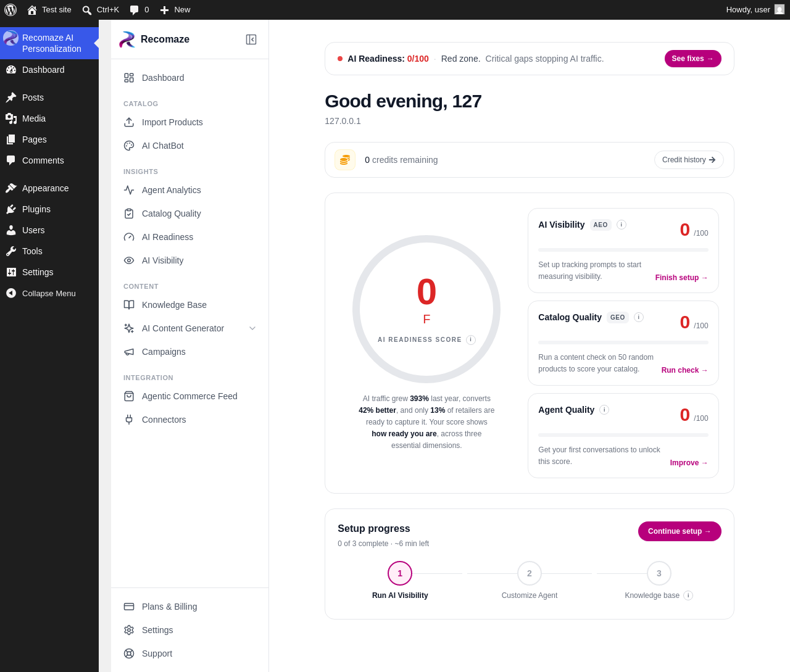Open the WordPress logo menu
Image resolution: width=790 pixels, height=672 pixels.
coord(10,10)
